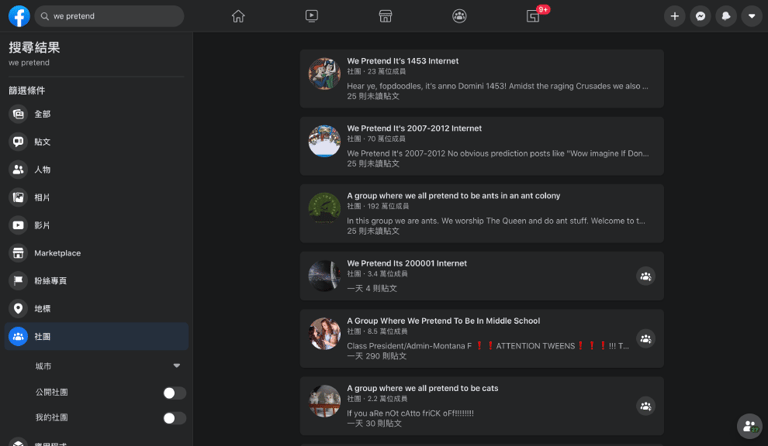Screen dimensions: 768x446
Task: Open Marketplace storefront icon in top navigation
Action: tap(385, 16)
